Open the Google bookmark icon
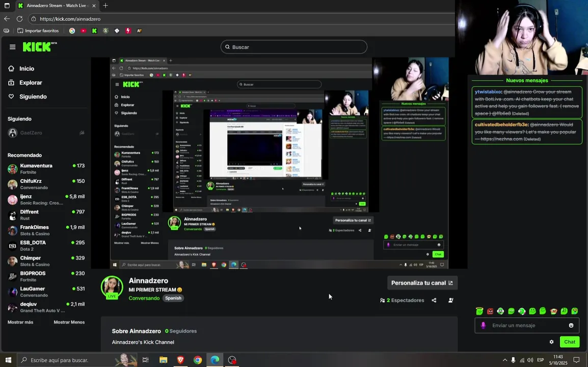Image resolution: width=588 pixels, height=367 pixels. click(x=72, y=31)
